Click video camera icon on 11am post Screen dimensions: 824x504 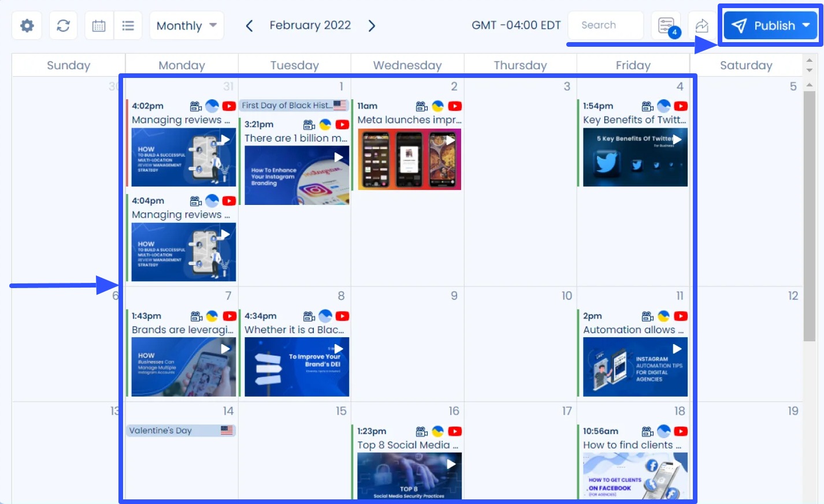click(x=422, y=106)
